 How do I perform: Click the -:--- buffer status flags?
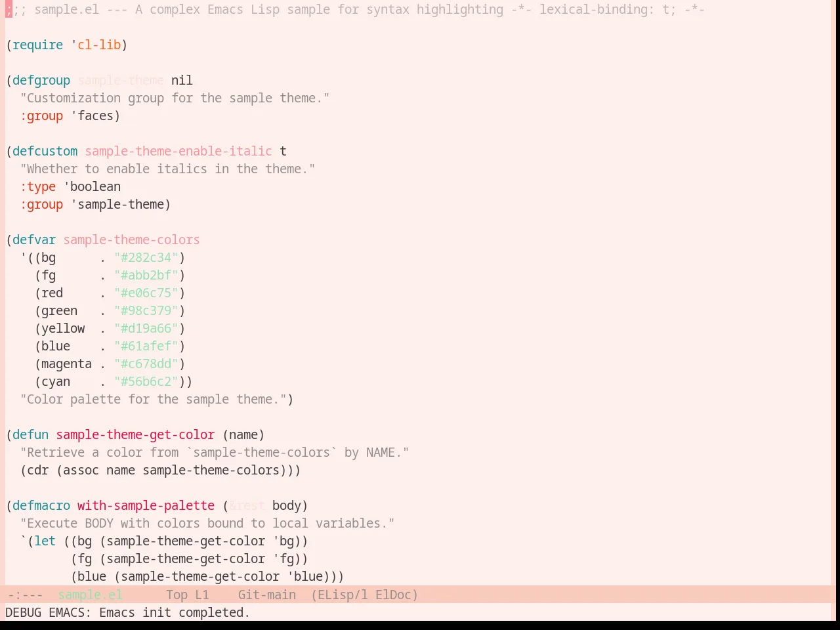(x=25, y=595)
